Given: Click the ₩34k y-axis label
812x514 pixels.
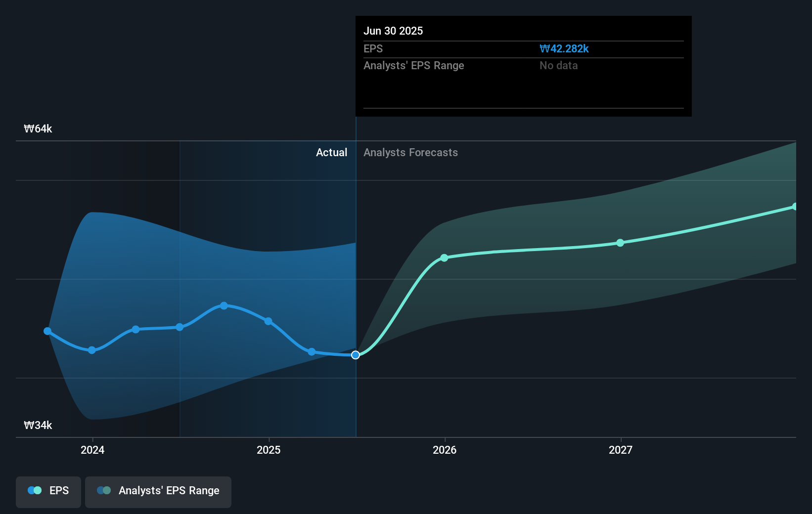Looking at the screenshot, I should point(38,426).
